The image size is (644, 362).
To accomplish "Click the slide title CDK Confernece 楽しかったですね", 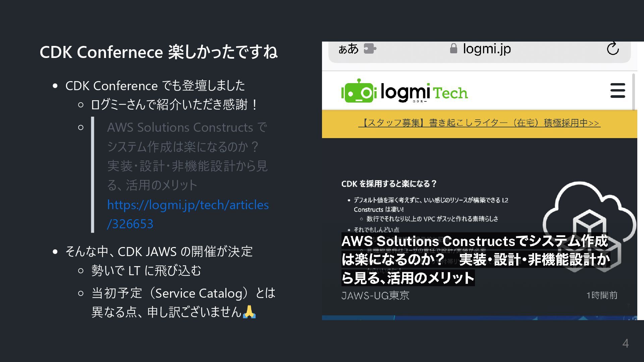I will [x=158, y=52].
